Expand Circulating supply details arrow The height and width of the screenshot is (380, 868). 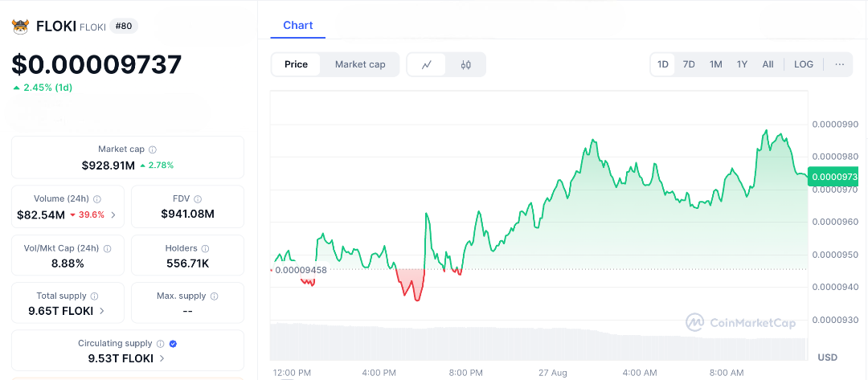click(162, 359)
